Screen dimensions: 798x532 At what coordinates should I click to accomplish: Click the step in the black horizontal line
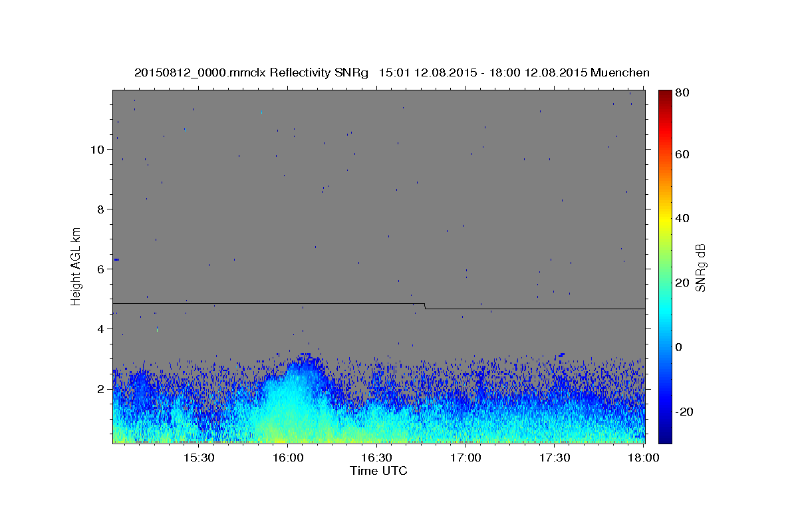[x=425, y=306]
